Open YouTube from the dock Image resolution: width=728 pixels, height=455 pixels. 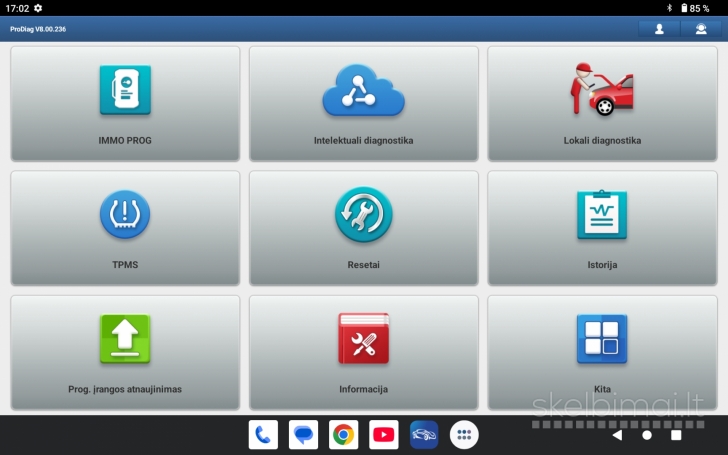click(384, 435)
